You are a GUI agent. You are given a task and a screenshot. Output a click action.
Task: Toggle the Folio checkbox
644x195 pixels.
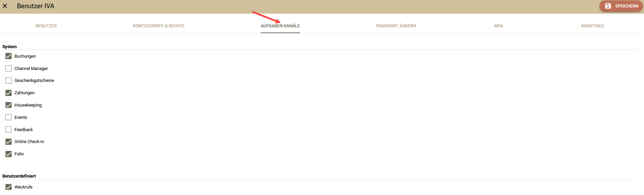[x=9, y=154]
